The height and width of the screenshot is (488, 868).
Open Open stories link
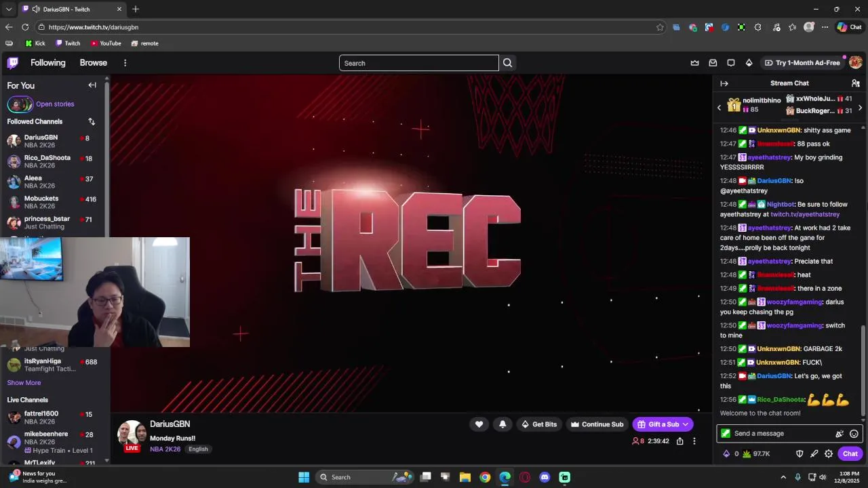55,104
